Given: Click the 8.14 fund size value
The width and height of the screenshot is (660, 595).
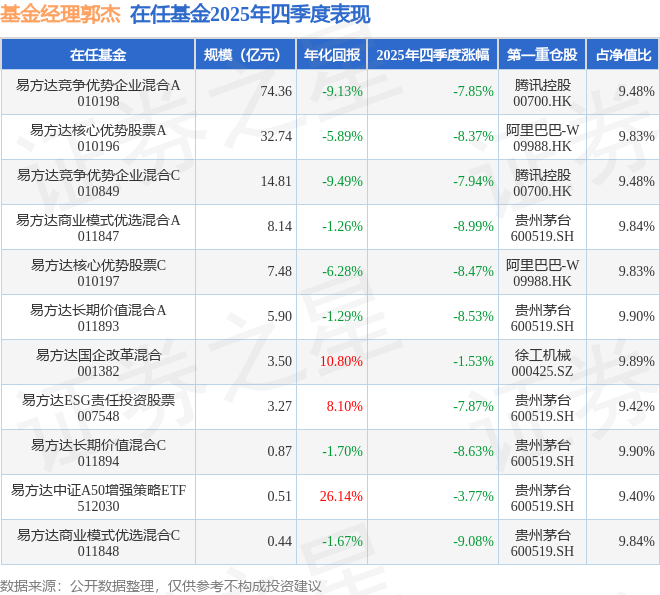Looking at the screenshot, I should coord(279,226).
